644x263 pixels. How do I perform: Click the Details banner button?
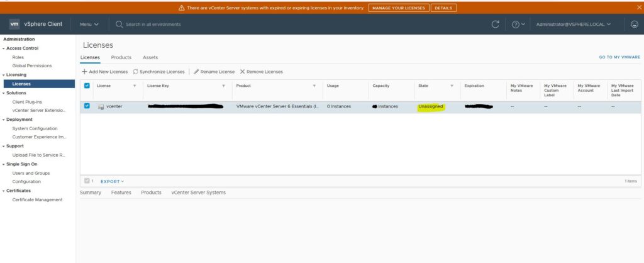443,8
